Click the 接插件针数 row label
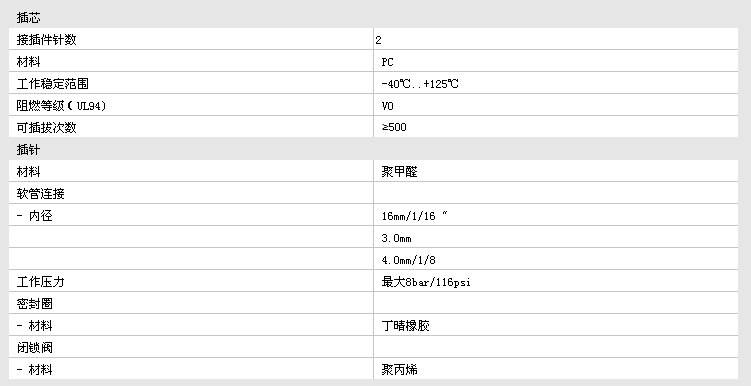This screenshot has height=386, width=751. point(46,40)
